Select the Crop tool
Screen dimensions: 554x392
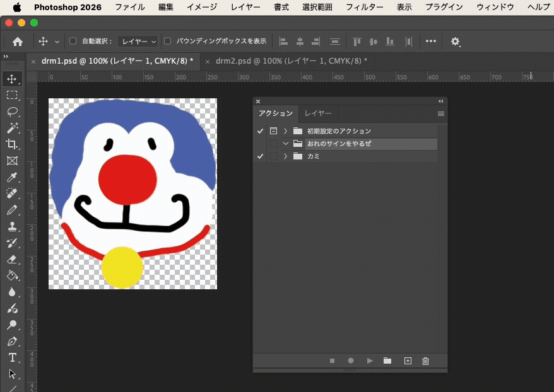(x=12, y=144)
